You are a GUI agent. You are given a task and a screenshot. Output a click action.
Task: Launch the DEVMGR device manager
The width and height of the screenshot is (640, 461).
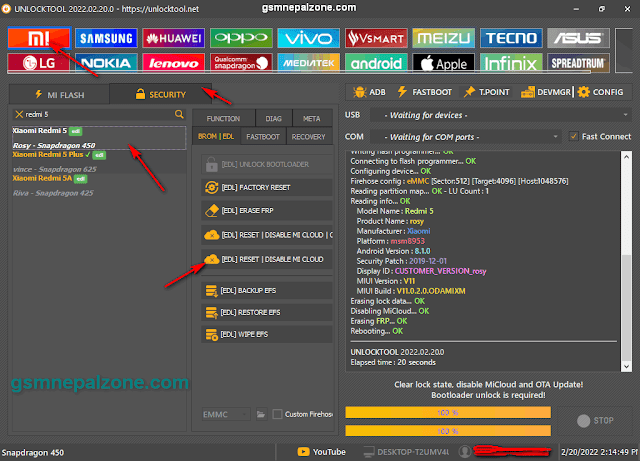(x=546, y=92)
